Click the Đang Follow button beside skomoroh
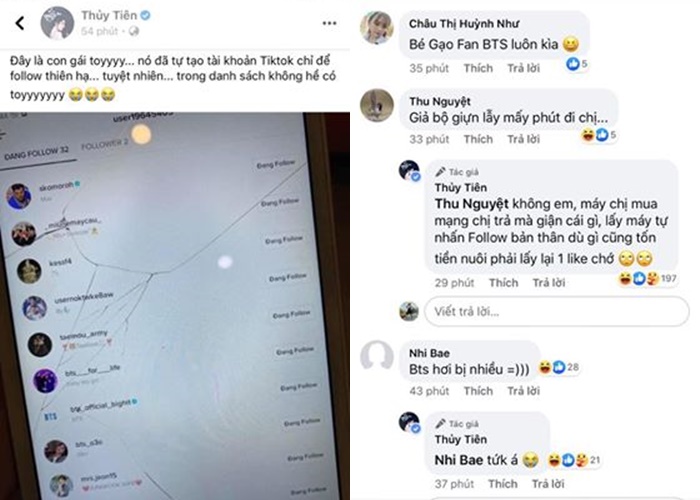The width and height of the screenshot is (700, 500). coord(275,164)
